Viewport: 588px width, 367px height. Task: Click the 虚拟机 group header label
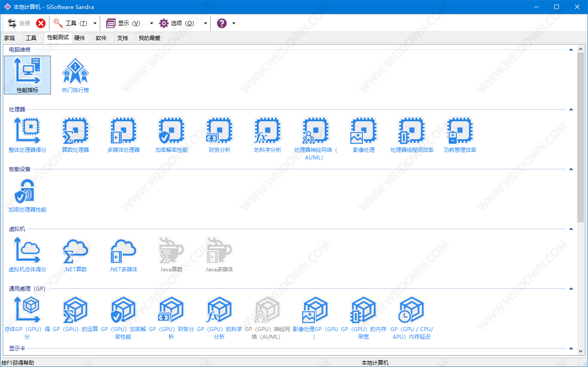[17, 229]
